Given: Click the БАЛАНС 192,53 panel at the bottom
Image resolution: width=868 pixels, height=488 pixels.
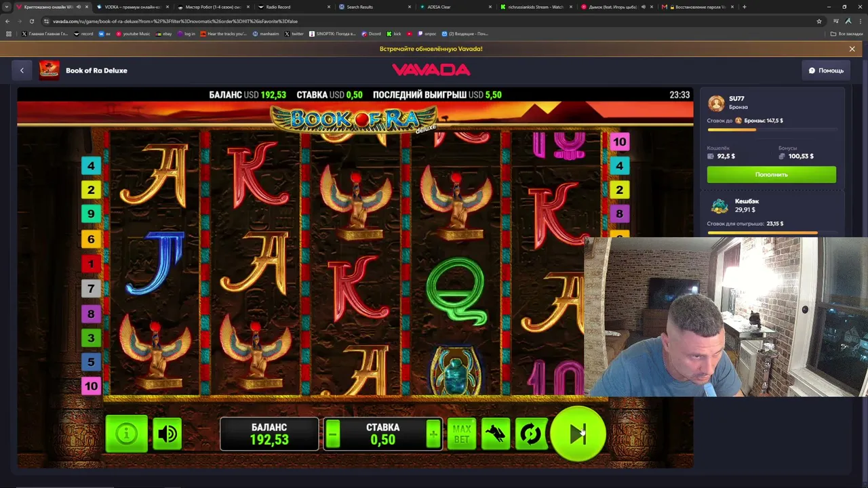Looking at the screenshot, I should [269, 434].
